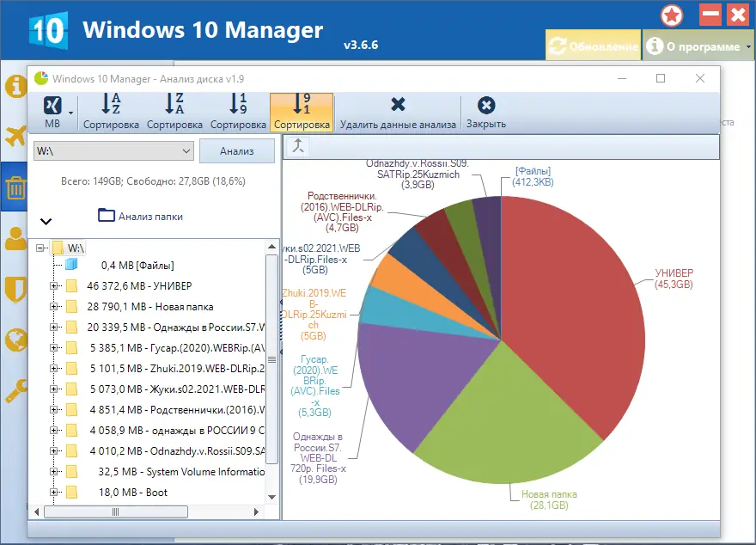Open trash Cleaner section in sidebar

click(x=15, y=187)
